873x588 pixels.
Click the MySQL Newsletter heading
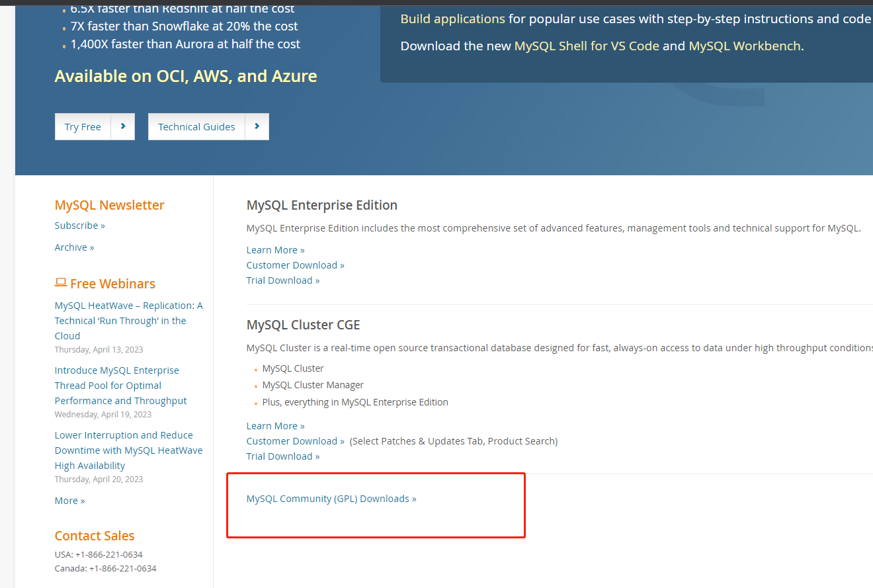tap(110, 205)
